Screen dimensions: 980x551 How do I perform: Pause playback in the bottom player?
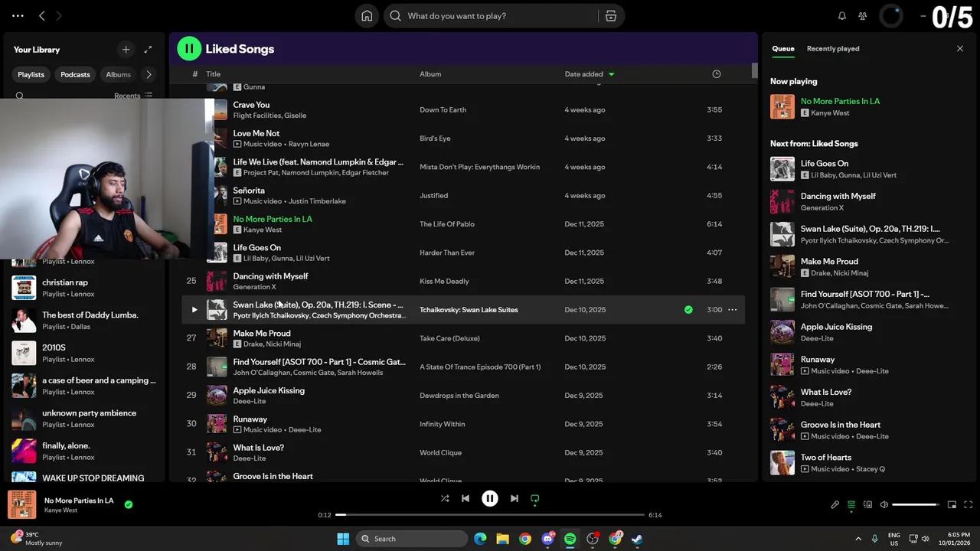pyautogui.click(x=490, y=498)
